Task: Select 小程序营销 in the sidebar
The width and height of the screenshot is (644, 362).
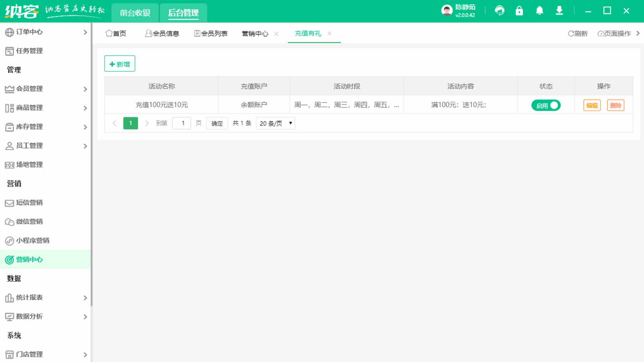Action: point(32,241)
